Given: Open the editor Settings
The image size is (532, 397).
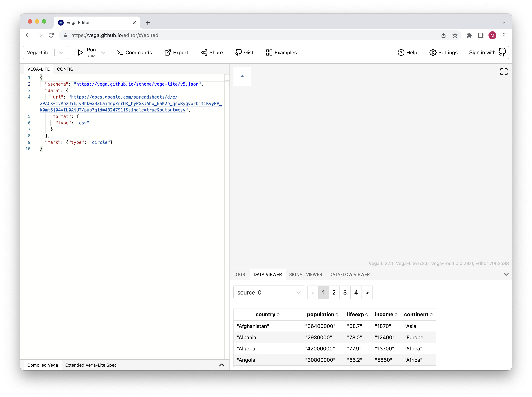Looking at the screenshot, I should (x=443, y=52).
